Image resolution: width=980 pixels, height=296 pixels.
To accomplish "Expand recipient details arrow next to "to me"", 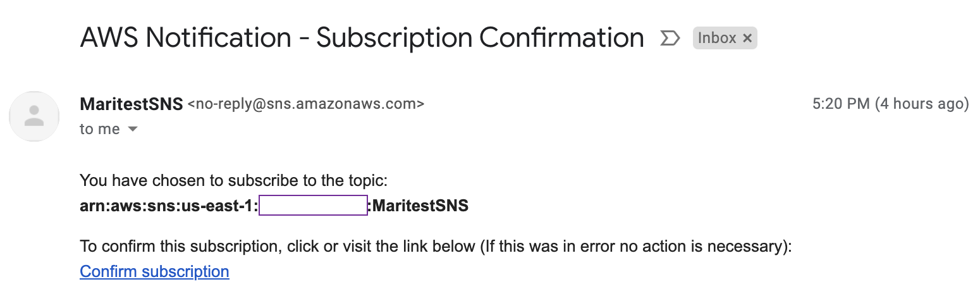I will pyautogui.click(x=133, y=129).
